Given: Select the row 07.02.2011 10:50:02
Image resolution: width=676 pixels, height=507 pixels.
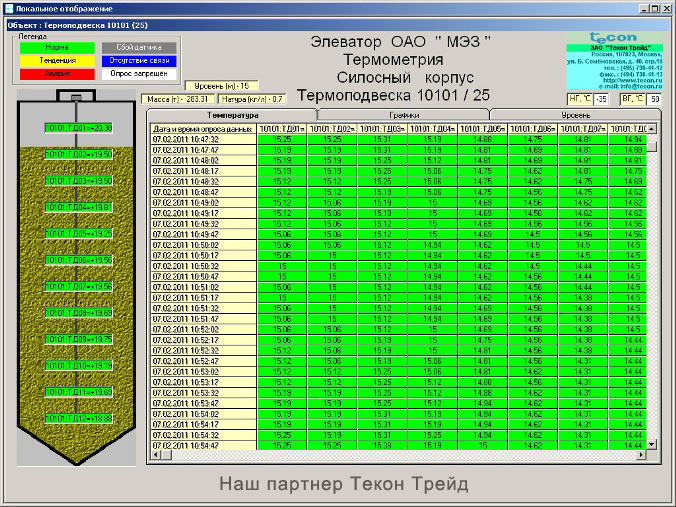Looking at the screenshot, I should [x=398, y=245].
